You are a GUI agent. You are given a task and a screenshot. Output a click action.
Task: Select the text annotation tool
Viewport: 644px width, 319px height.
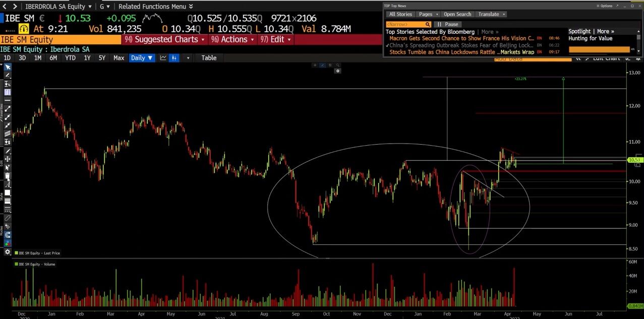click(8, 184)
